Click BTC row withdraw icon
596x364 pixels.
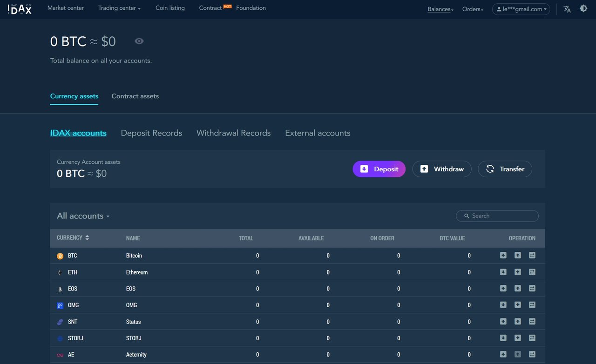coord(518,255)
